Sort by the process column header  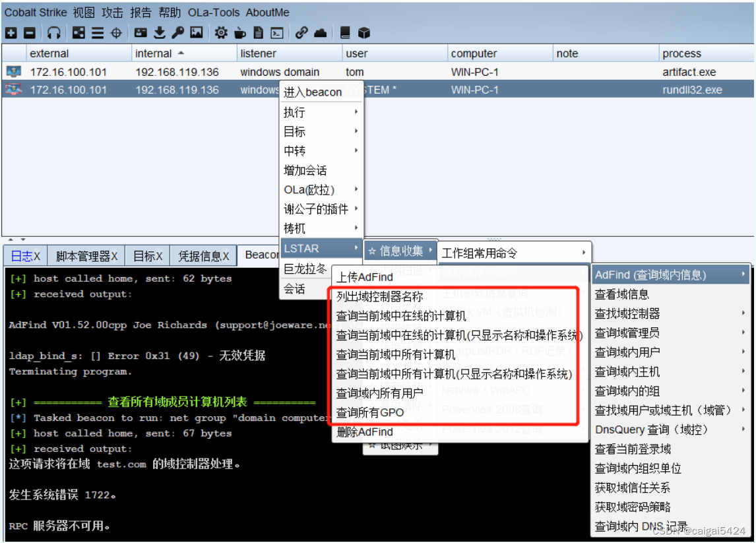[x=707, y=53]
